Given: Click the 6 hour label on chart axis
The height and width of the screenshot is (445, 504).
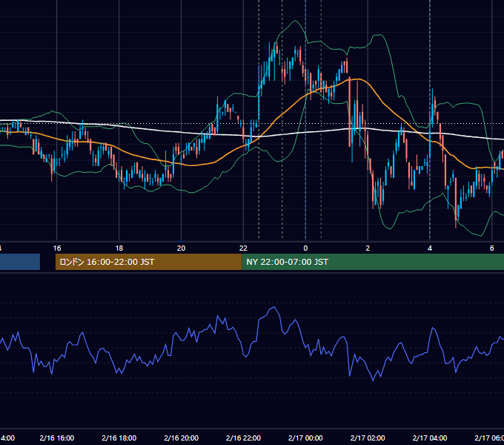Looking at the screenshot, I should tap(492, 248).
